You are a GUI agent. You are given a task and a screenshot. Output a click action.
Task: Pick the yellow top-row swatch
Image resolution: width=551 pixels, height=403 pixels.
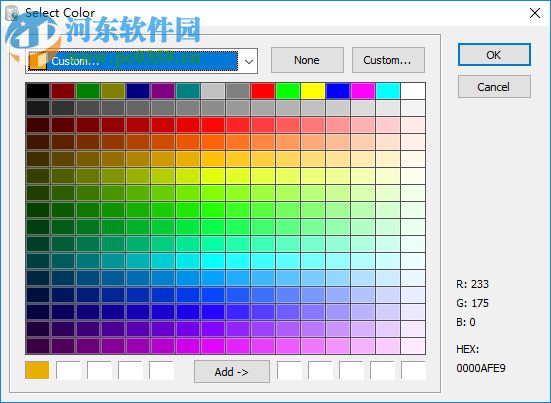pyautogui.click(x=313, y=91)
